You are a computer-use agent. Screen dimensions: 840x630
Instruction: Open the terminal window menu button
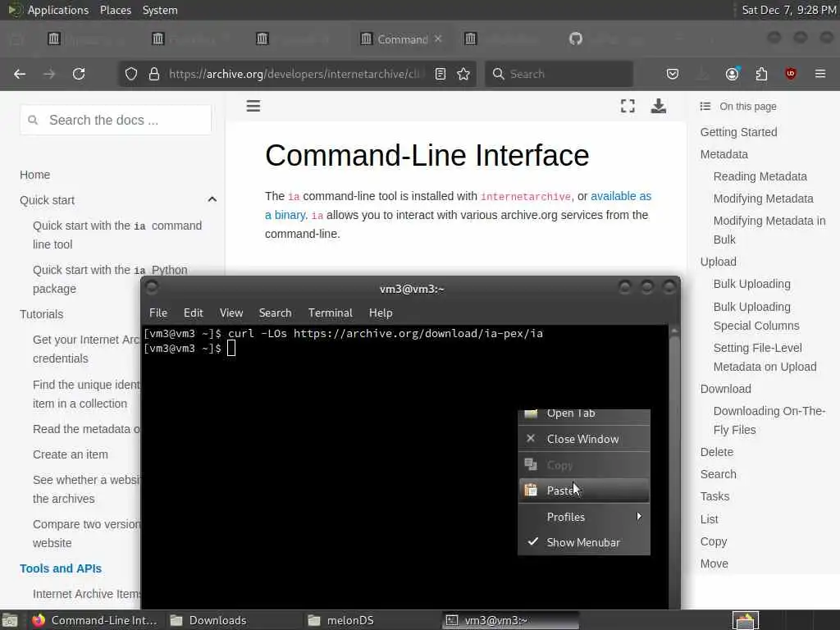152,288
